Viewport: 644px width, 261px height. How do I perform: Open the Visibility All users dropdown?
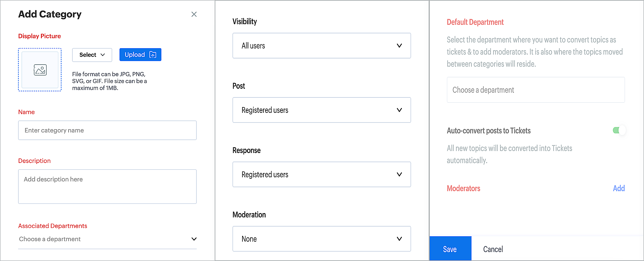[321, 46]
